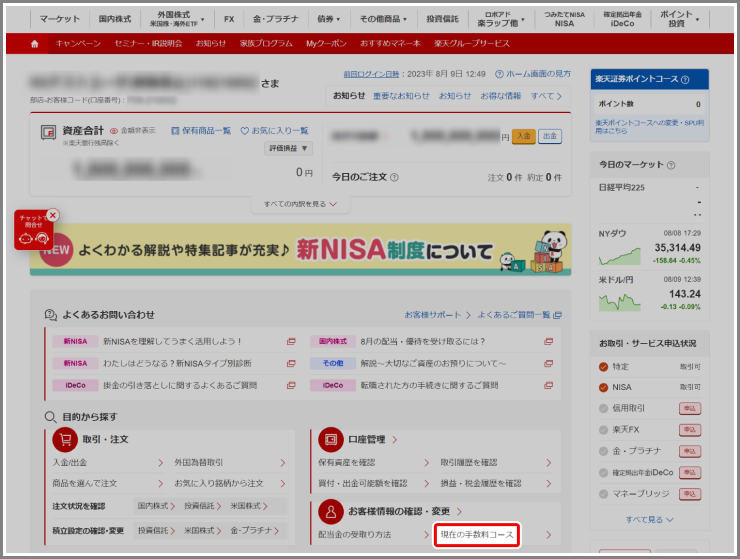Open 投資信託 menu item

click(442, 19)
